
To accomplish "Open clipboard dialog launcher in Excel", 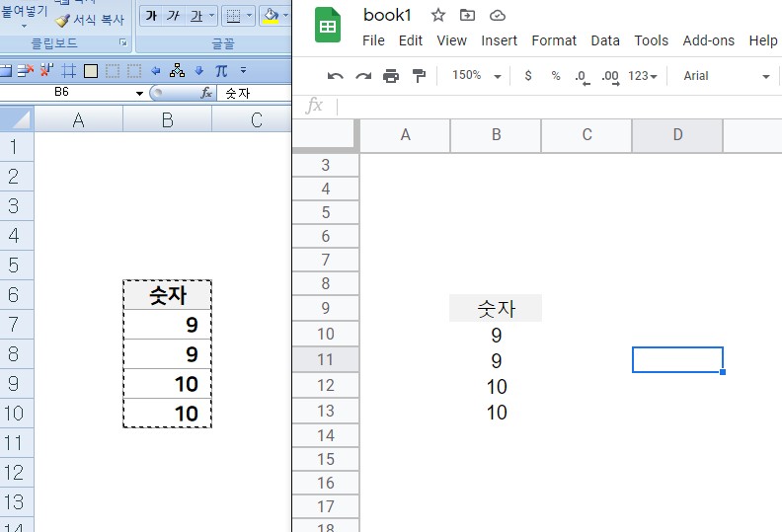I will pos(123,42).
